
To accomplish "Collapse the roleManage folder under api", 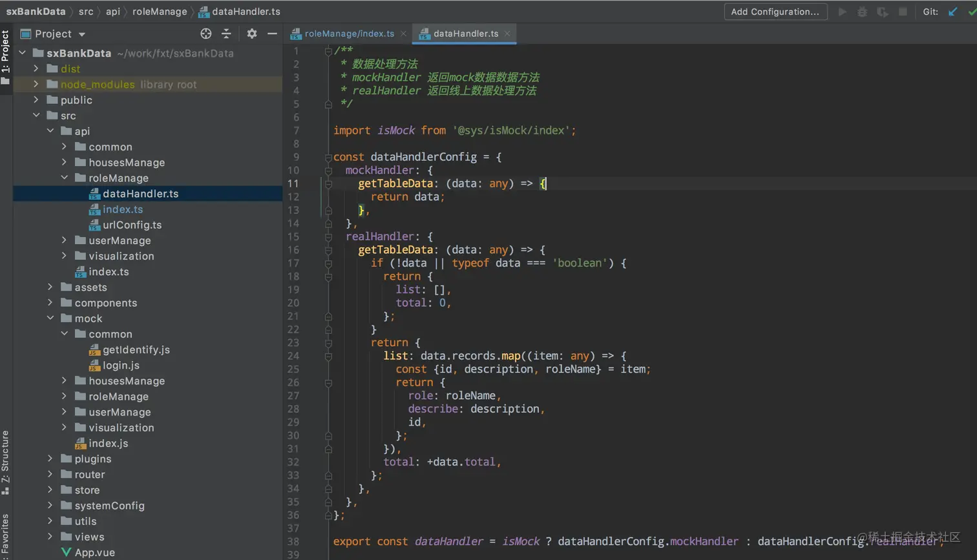I will [x=64, y=178].
